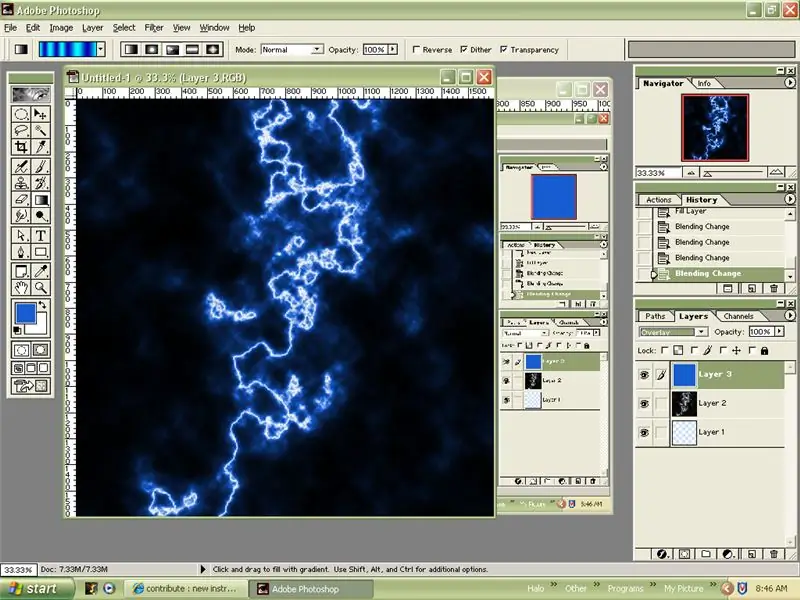Choose the Linear Gradient style
800x600 pixels.
tap(131, 49)
